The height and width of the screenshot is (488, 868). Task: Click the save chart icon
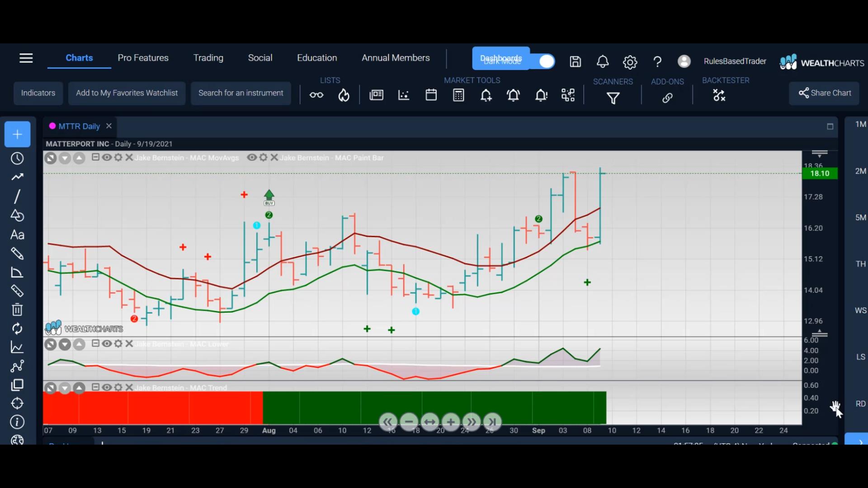click(575, 61)
